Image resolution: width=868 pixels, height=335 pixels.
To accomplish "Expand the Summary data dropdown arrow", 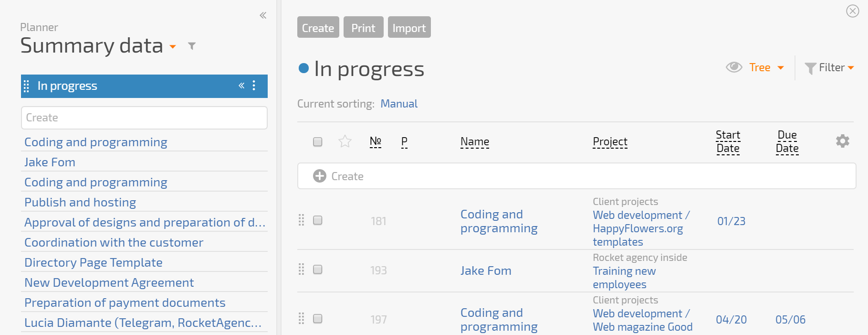I will click(x=173, y=47).
